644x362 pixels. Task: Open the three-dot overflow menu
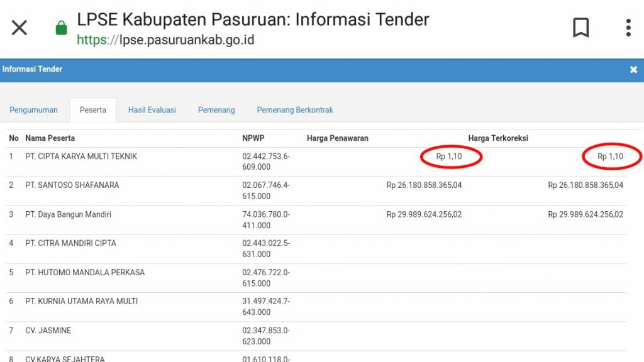pos(628,28)
